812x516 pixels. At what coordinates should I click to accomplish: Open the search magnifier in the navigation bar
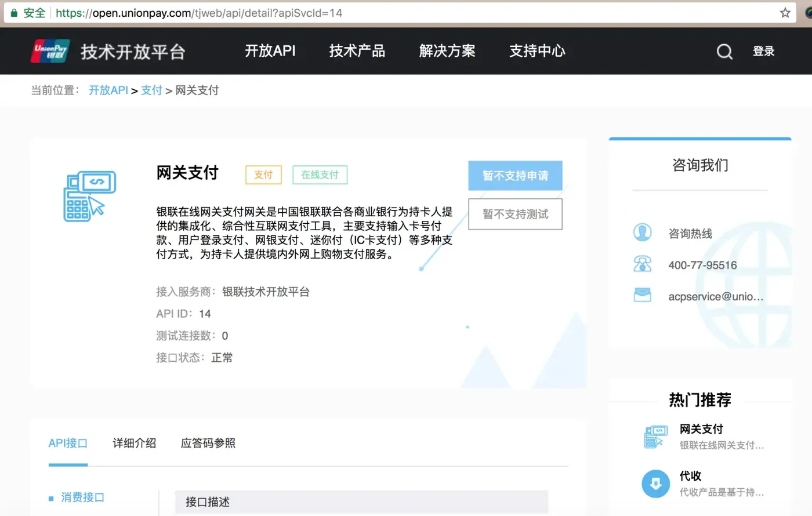coord(724,52)
